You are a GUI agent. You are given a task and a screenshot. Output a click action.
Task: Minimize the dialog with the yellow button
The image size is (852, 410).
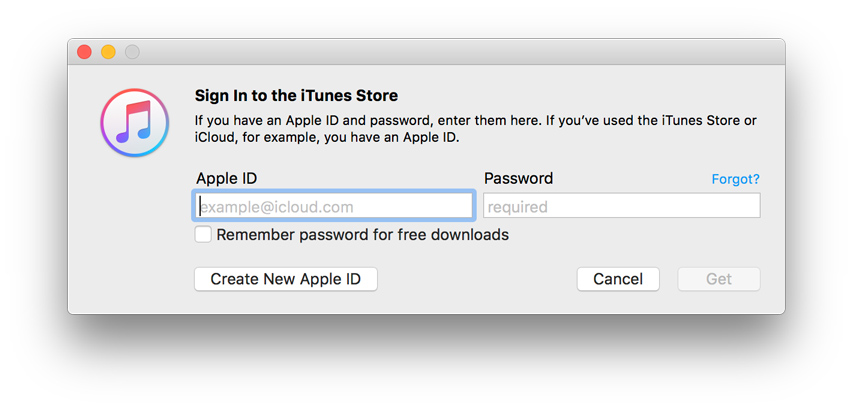108,52
